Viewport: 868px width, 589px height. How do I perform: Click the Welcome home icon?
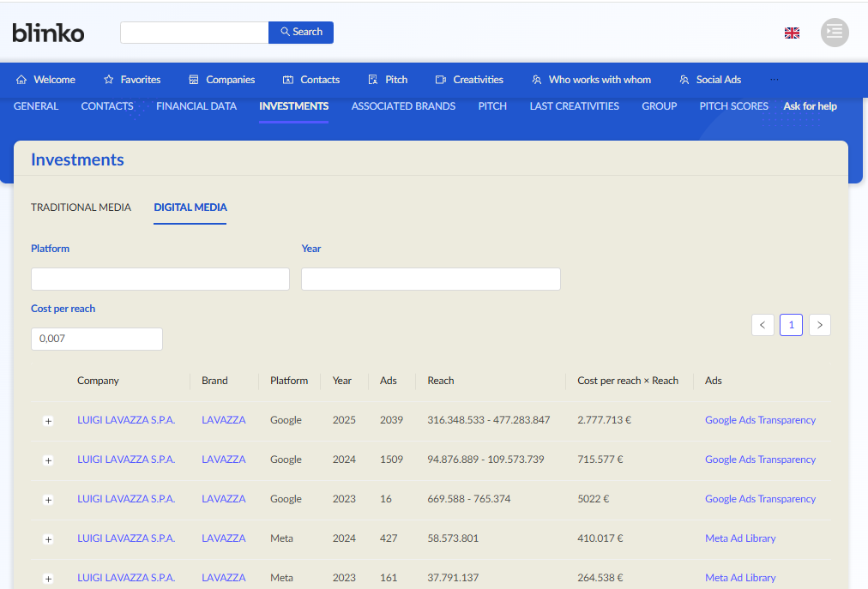(21, 80)
